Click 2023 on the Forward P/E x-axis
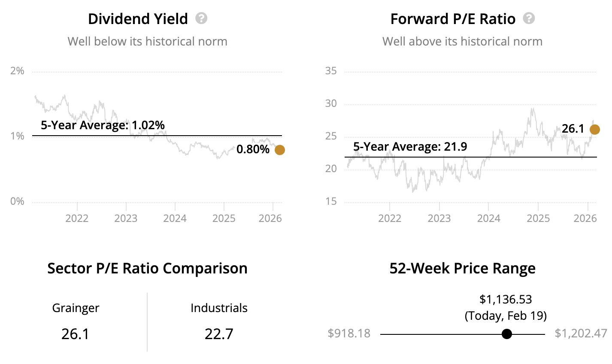This screenshot has height=364, width=612. click(x=439, y=218)
